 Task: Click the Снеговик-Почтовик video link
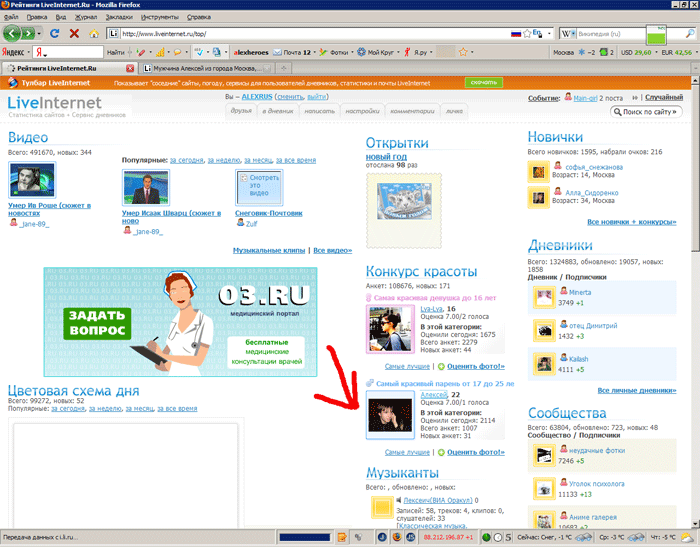click(x=268, y=213)
